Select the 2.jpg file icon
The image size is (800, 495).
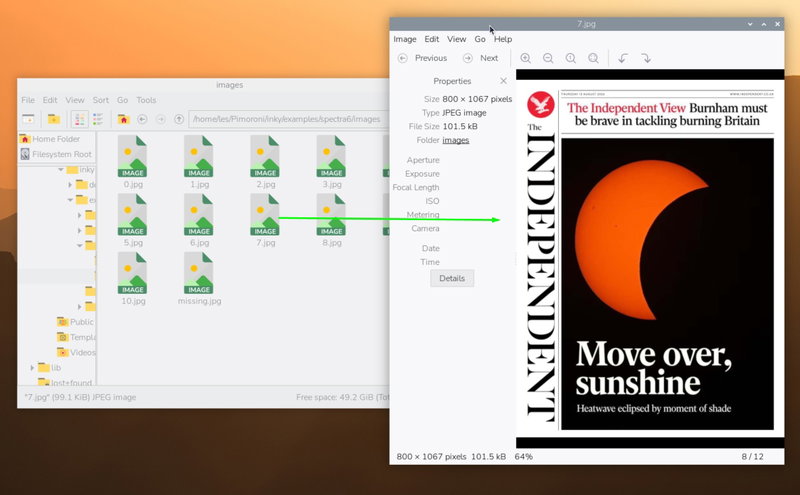265,157
